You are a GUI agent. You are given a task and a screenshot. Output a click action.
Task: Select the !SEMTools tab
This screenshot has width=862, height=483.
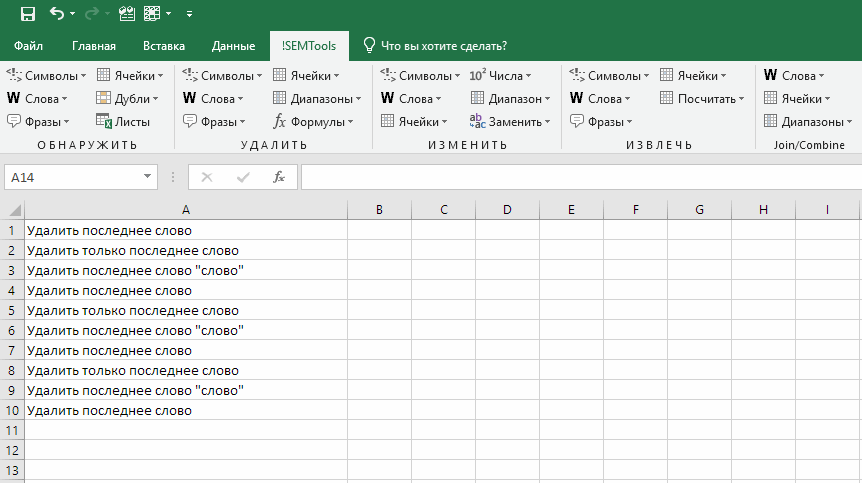[309, 46]
